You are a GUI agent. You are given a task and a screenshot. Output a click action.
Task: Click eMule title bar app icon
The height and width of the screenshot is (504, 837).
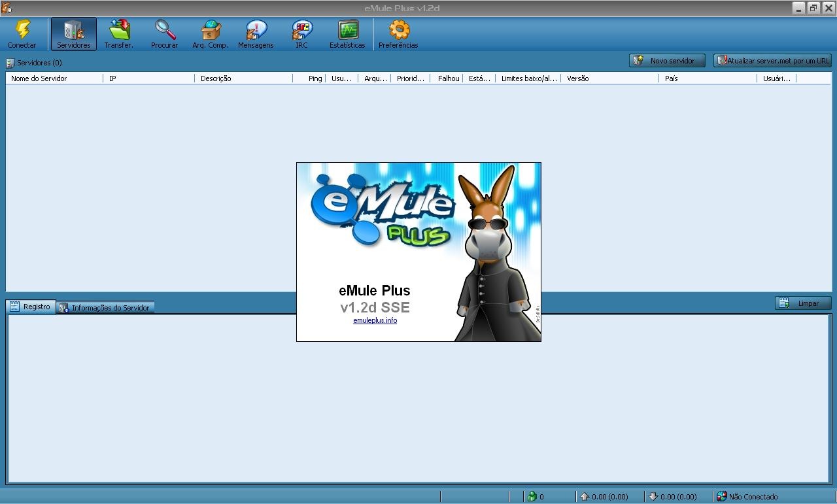(x=6, y=8)
